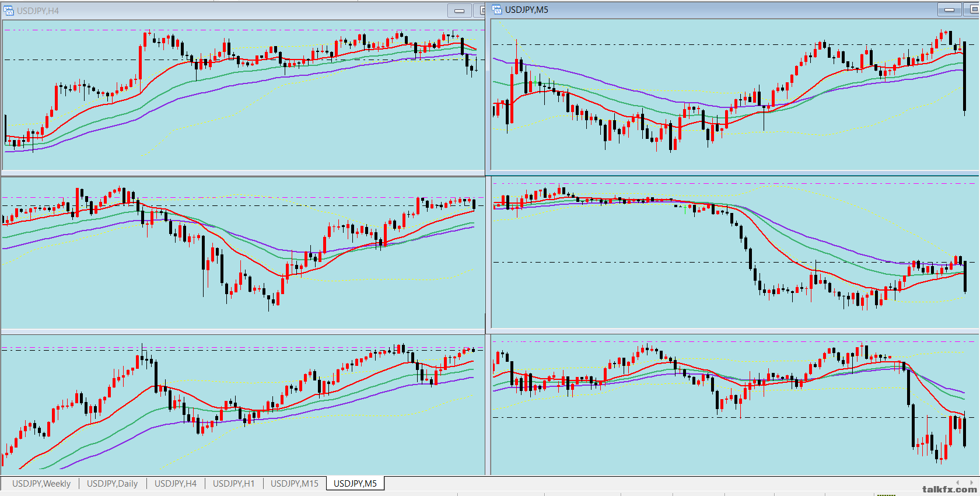
Task: Click the chart icon of USDJPY,H4 window
Action: (9, 11)
